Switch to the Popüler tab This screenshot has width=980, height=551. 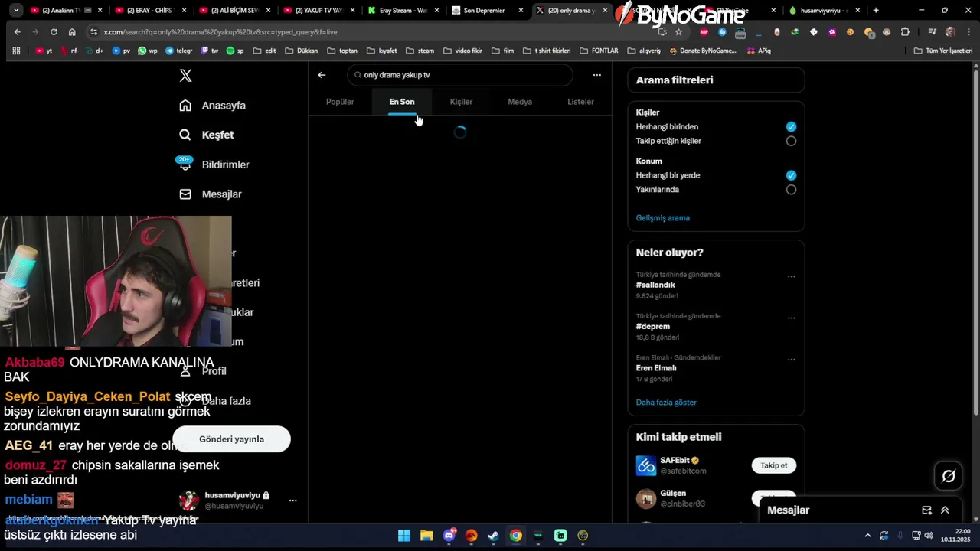[x=340, y=102]
